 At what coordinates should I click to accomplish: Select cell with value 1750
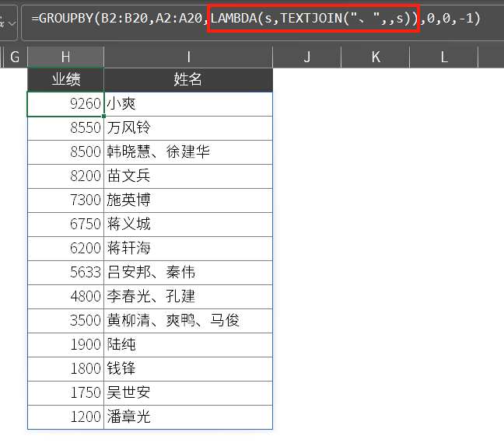point(66,393)
